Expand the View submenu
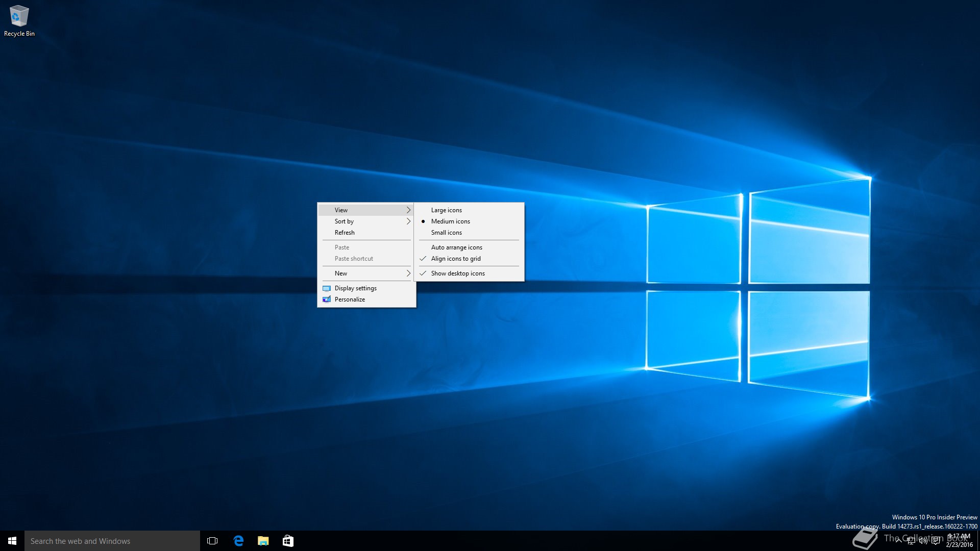This screenshot has width=980, height=551. 366,210
